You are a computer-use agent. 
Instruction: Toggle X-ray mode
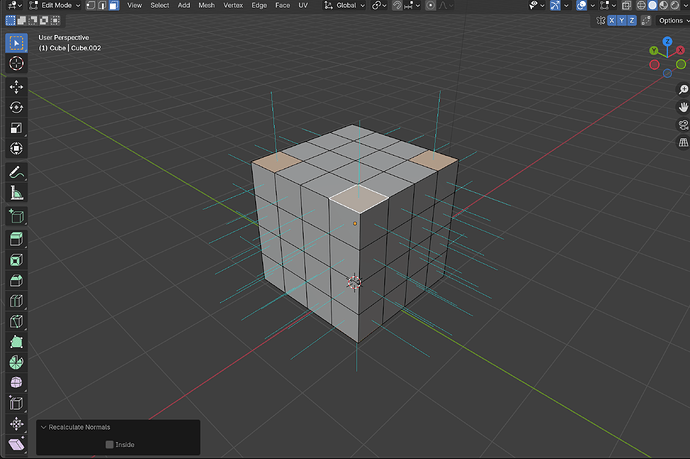626,5
